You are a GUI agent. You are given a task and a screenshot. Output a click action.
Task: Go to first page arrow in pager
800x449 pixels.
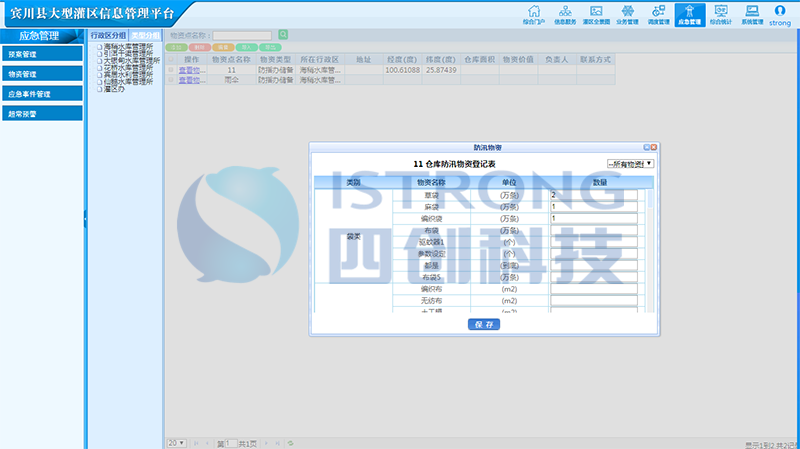click(196, 443)
